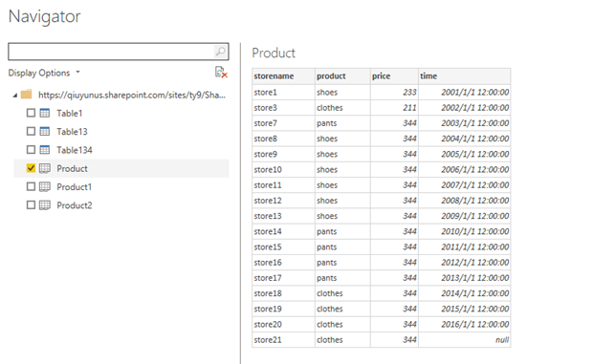
Task: Click the Table13 table icon
Action: [x=45, y=132]
